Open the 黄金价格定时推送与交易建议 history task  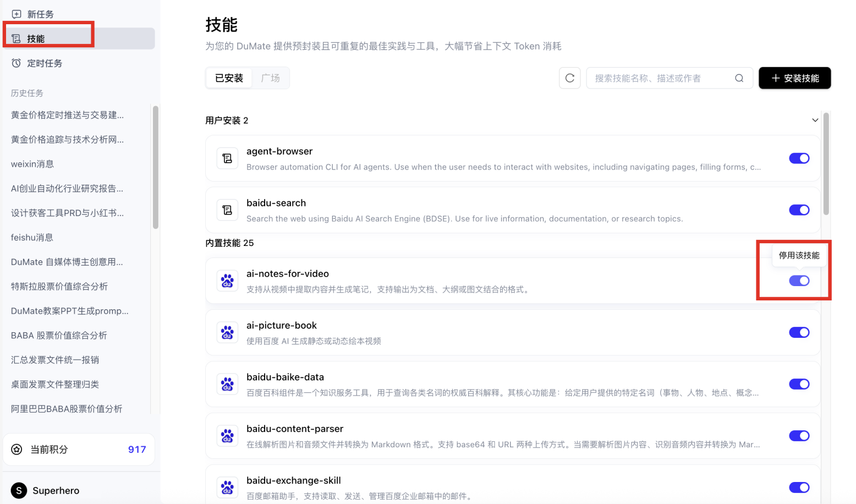67,114
